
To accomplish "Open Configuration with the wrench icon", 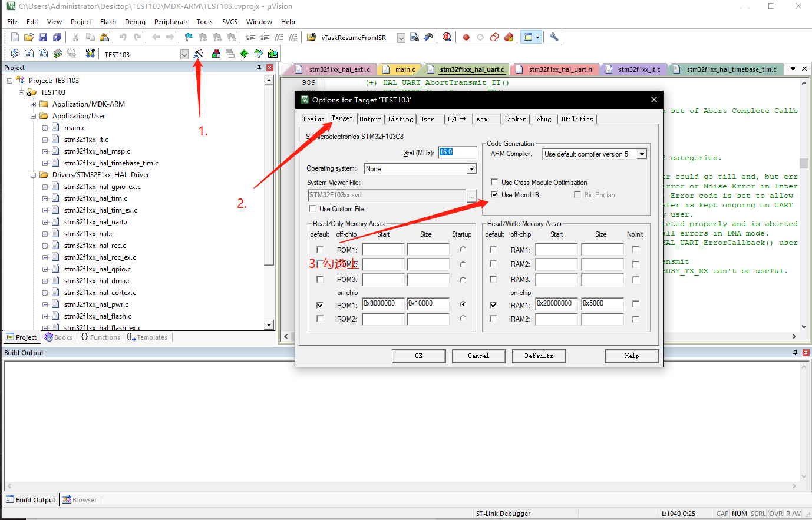I will tap(554, 37).
